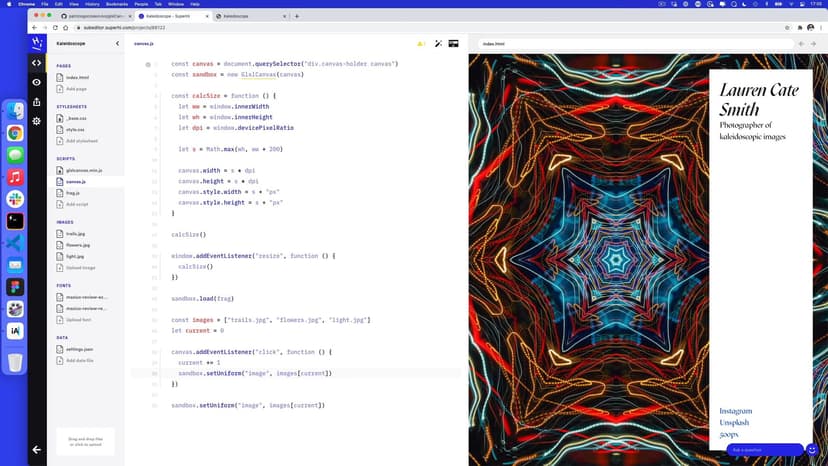The image size is (828, 466).
Task: Collapse the Kaleidoscope file panel chevron
Action: click(117, 44)
